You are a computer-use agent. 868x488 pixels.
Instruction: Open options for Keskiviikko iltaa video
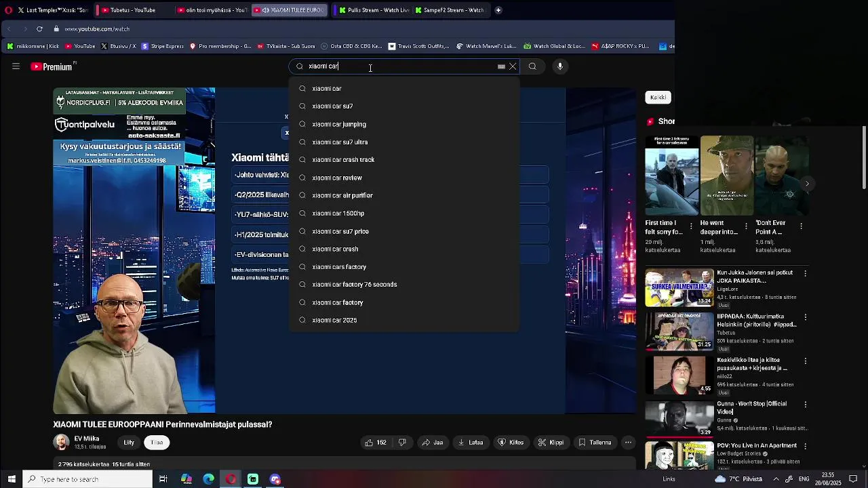pos(805,361)
